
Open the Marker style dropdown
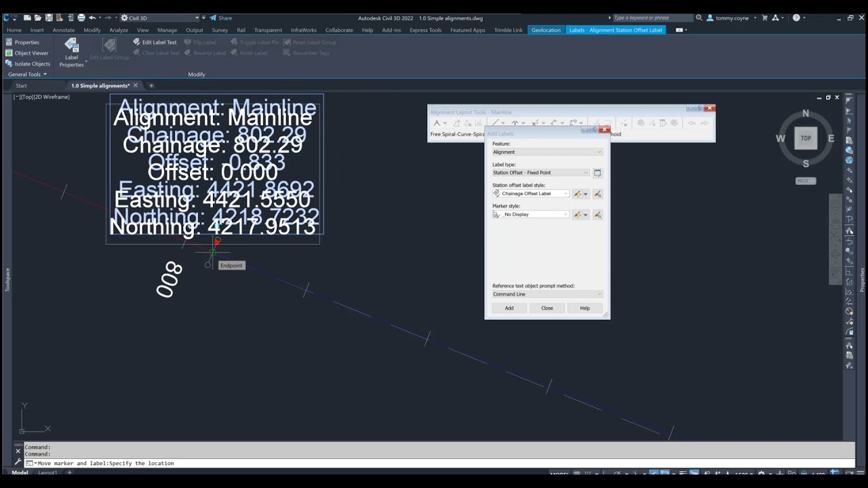(530, 215)
